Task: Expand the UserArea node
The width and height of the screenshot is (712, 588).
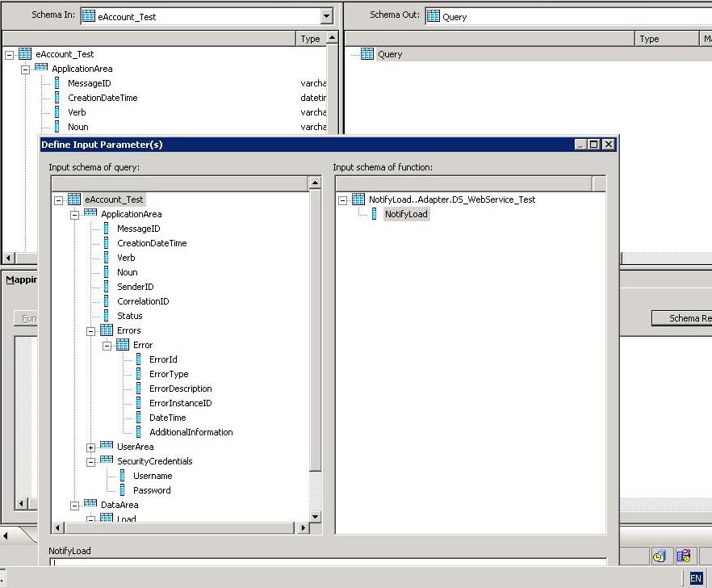Action: [90, 447]
